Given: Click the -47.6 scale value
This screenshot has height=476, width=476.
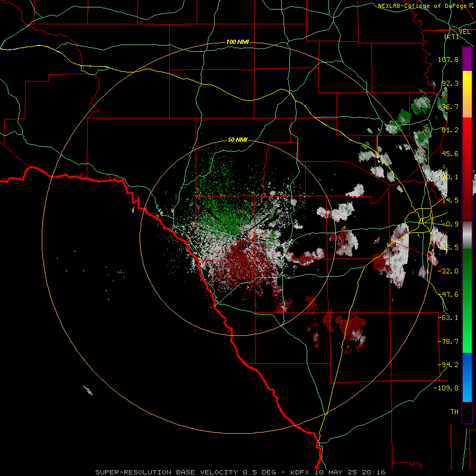Looking at the screenshot, I should pyautogui.click(x=448, y=295).
